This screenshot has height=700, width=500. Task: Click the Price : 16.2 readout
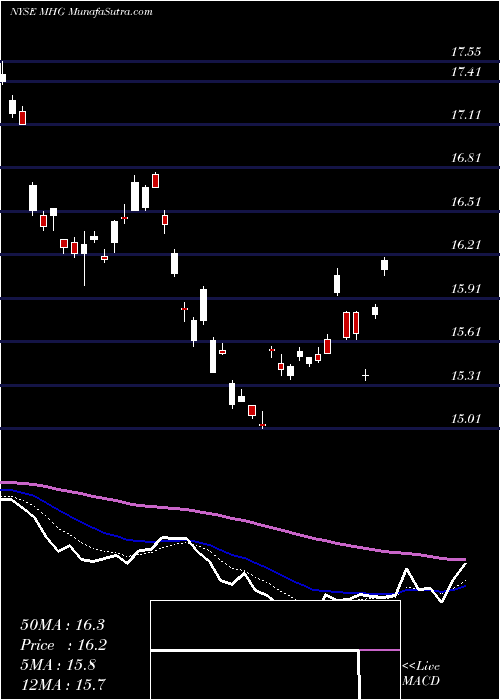pyautogui.click(x=62, y=645)
